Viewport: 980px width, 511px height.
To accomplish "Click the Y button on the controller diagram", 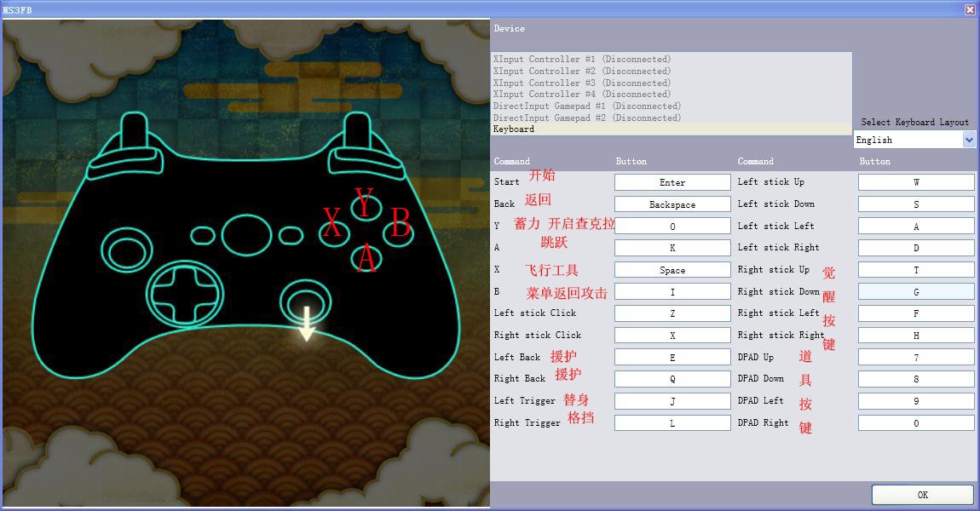I will (x=365, y=208).
